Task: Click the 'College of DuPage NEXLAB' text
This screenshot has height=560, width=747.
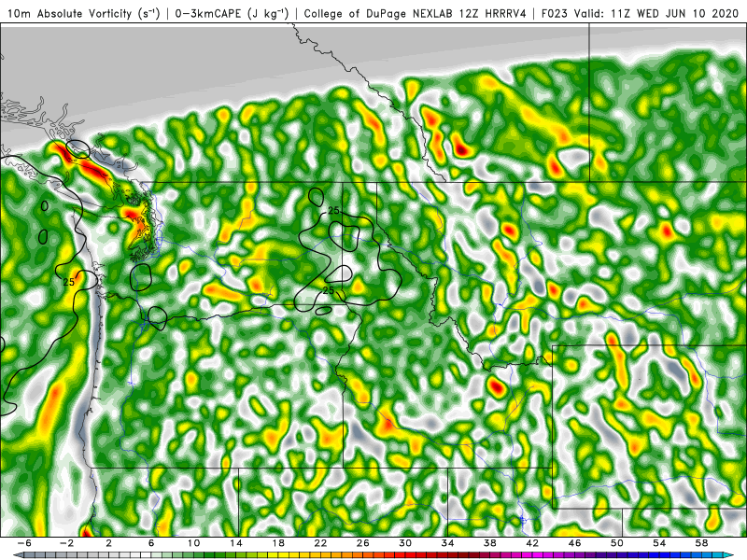Action: 380,13
